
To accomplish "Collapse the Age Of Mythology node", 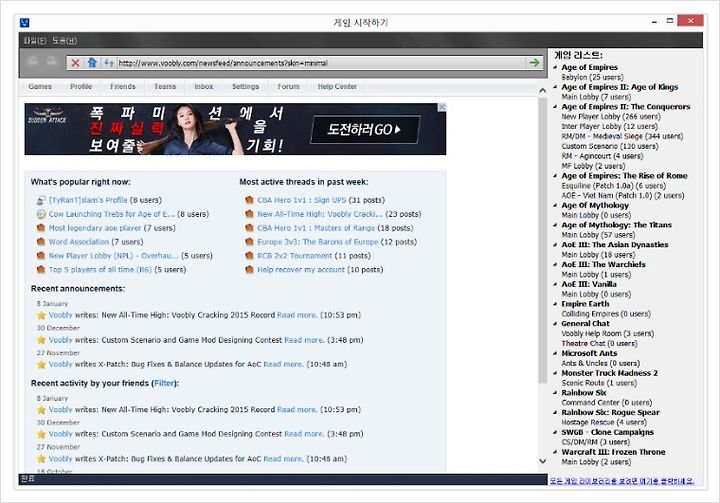I will (x=555, y=206).
